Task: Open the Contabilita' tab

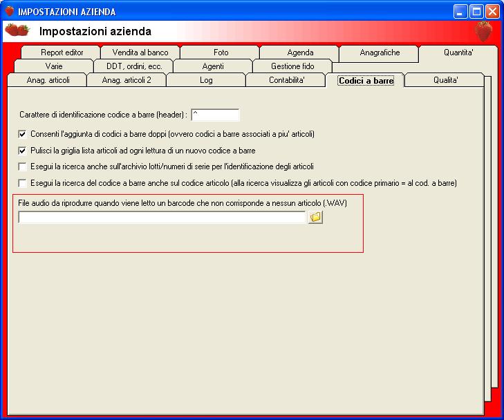Action: pos(286,80)
